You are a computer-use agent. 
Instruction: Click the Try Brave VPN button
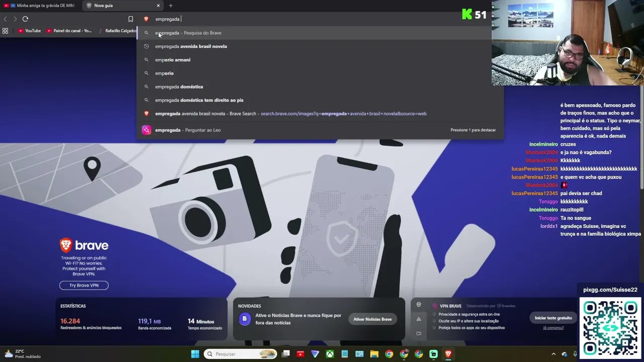pos(84,285)
